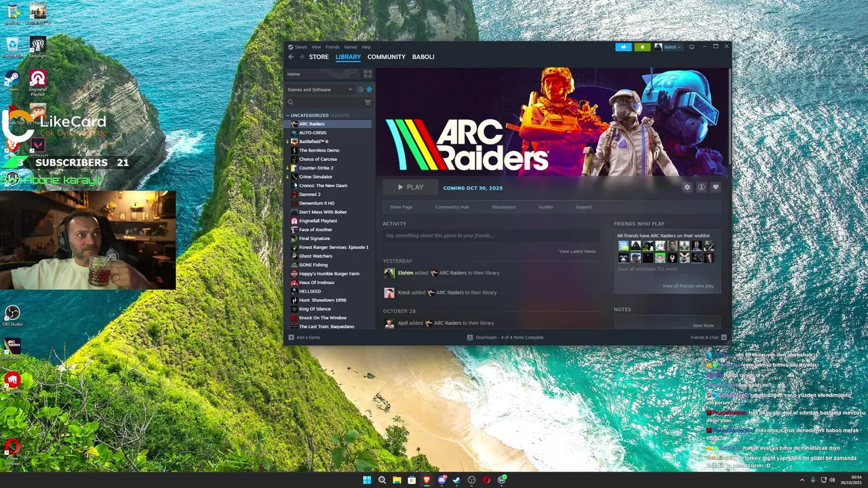Viewport: 868px width, 488px height.
Task: Open Steam from the taskbar
Action: click(x=456, y=480)
